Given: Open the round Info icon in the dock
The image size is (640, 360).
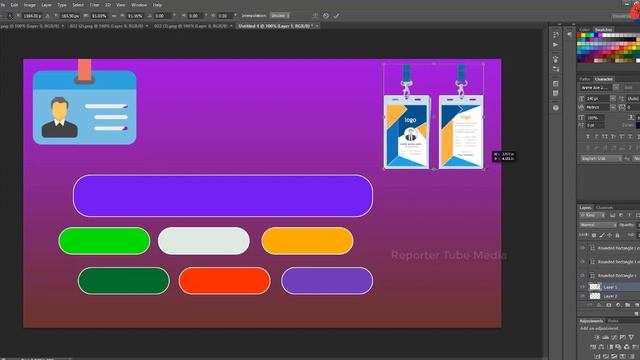Looking at the screenshot, I should click(x=556, y=108).
